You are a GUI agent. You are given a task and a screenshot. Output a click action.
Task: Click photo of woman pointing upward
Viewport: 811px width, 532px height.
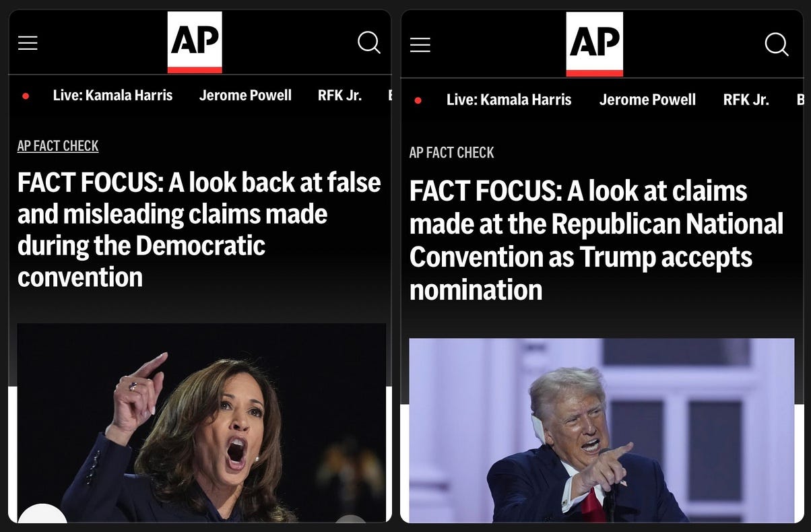201,423
